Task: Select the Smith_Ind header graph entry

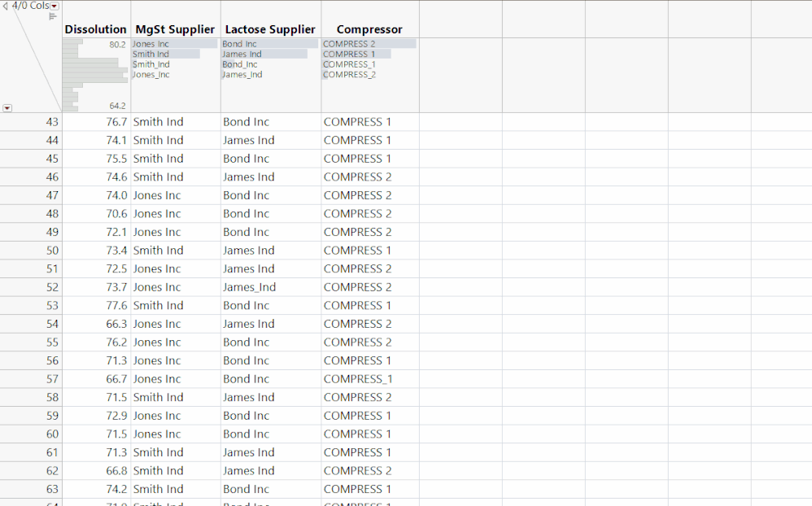Action: tap(151, 64)
